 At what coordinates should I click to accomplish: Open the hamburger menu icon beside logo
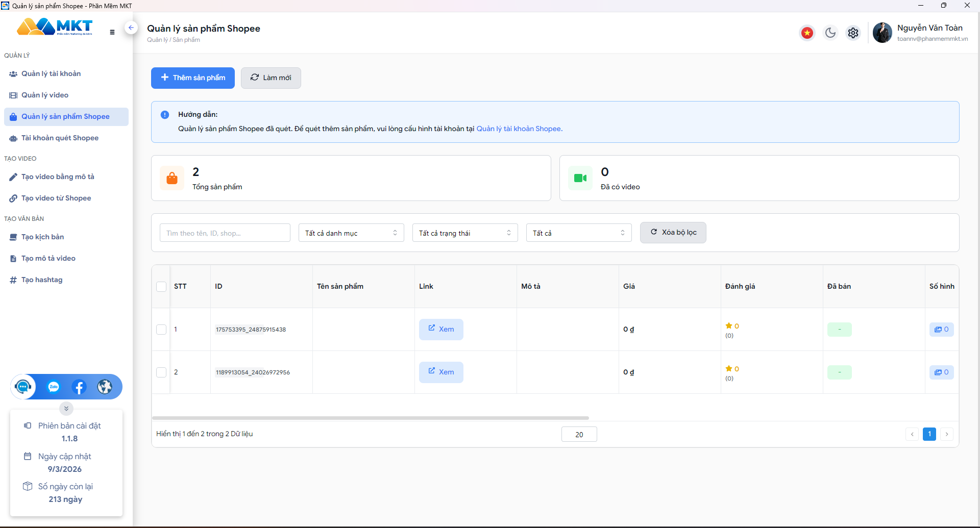click(x=112, y=32)
